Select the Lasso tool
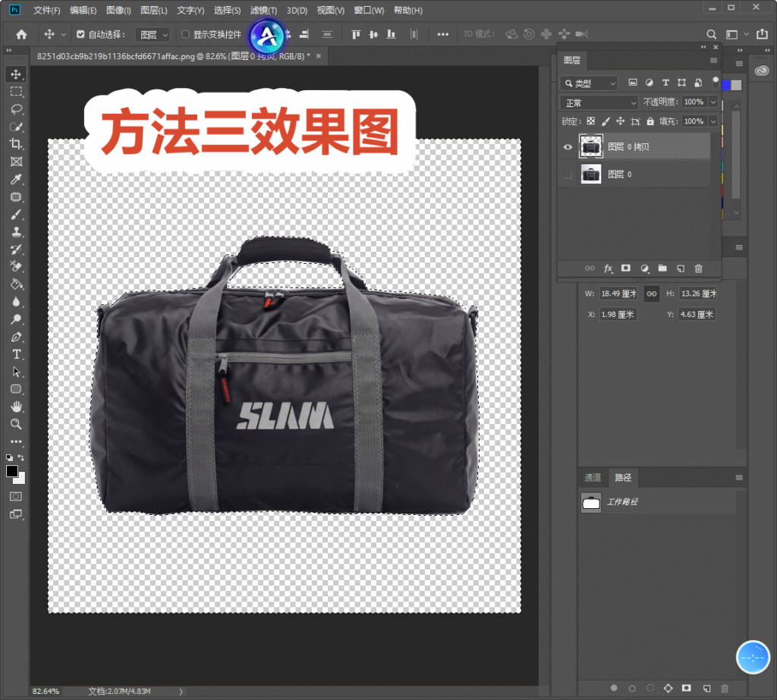777x700 pixels. pyautogui.click(x=16, y=109)
